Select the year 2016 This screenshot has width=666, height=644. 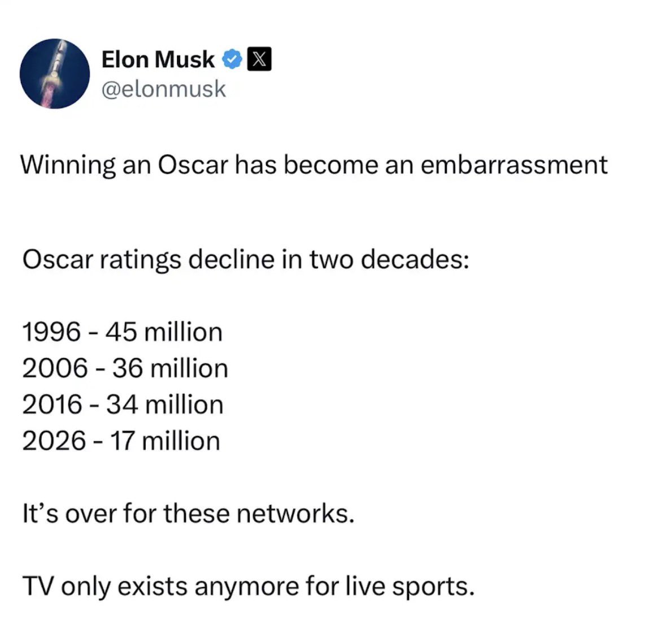pos(53,404)
